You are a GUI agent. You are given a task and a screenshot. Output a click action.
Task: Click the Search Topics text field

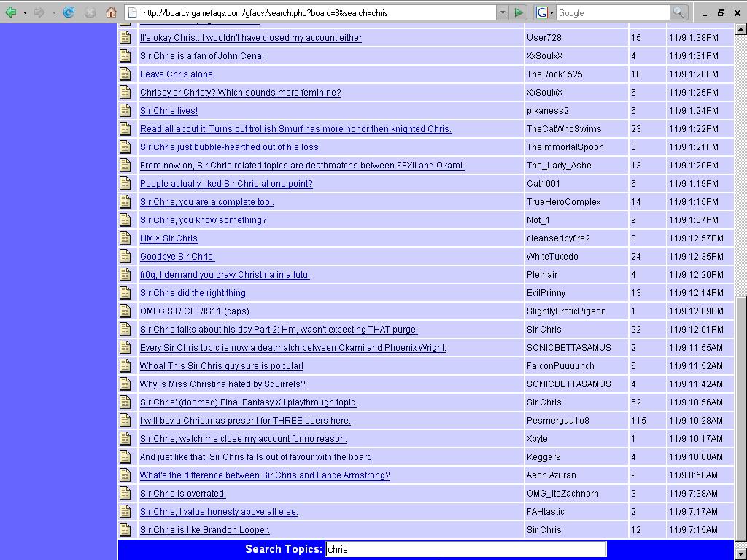(465, 550)
